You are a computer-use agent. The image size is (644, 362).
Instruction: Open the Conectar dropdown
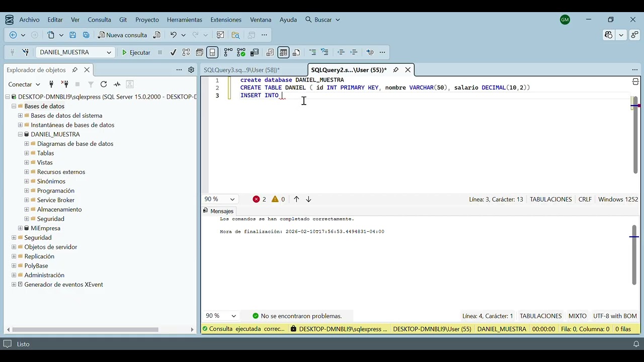pos(24,84)
